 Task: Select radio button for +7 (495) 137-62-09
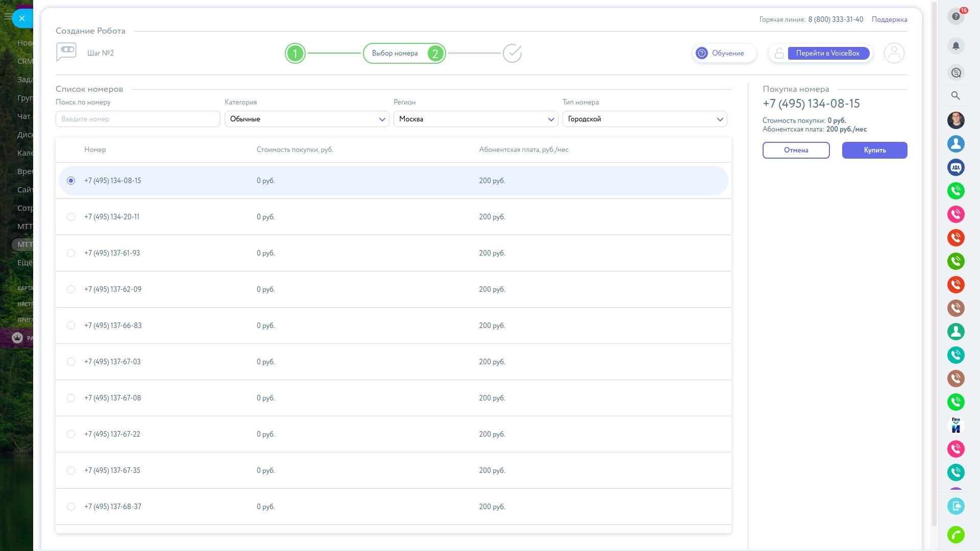point(71,289)
